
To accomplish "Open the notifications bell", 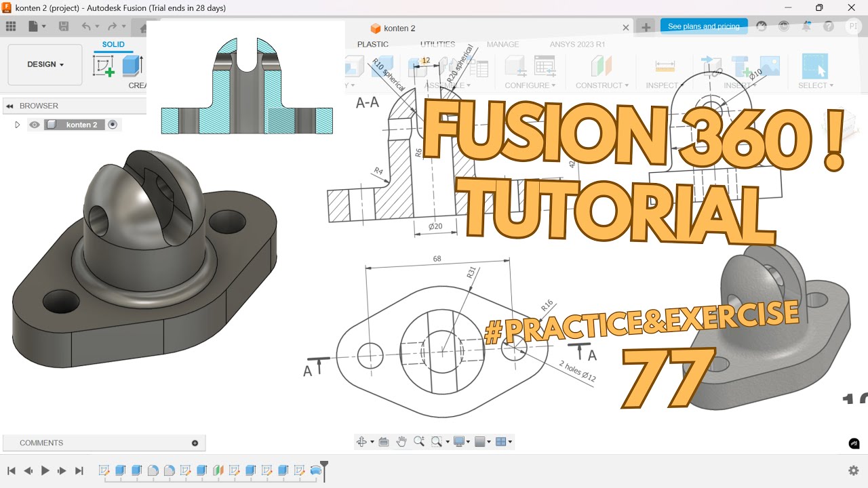I will point(806,26).
